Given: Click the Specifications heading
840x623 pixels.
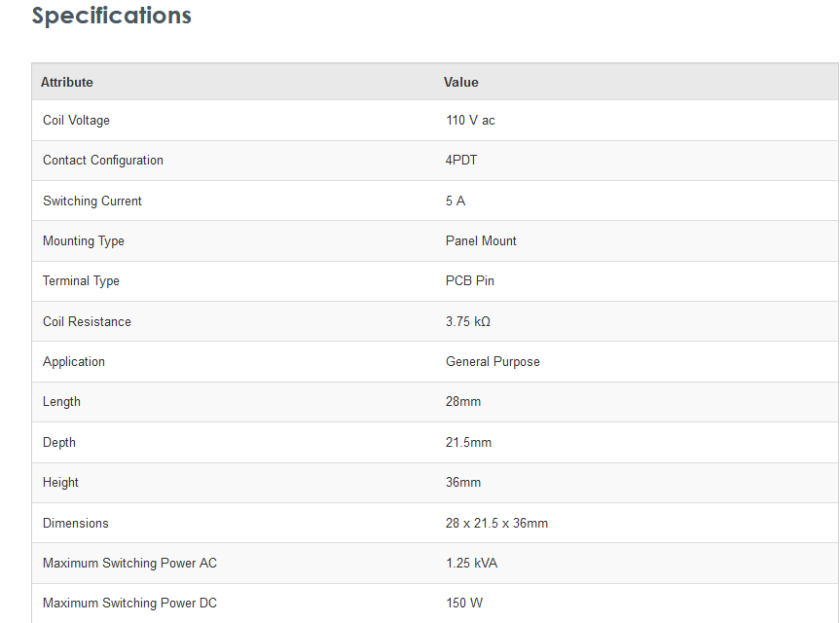Looking at the screenshot, I should click(112, 17).
